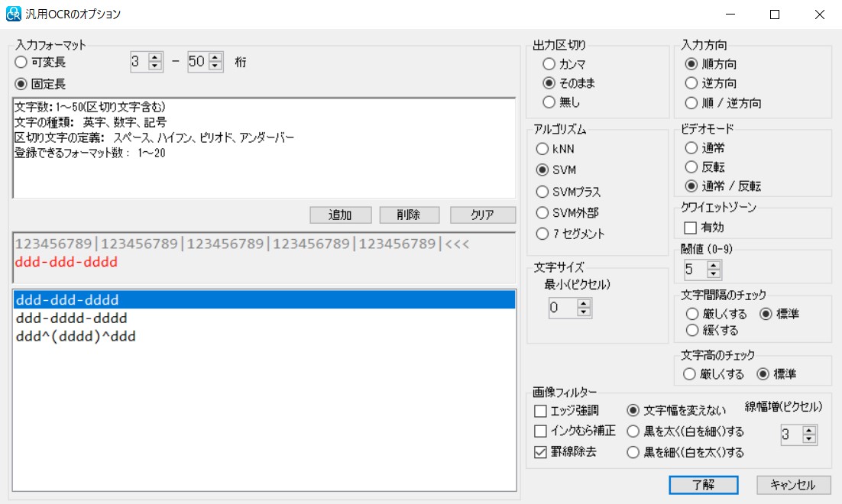Decrease the 線幅増 pixel value

[x=809, y=439]
